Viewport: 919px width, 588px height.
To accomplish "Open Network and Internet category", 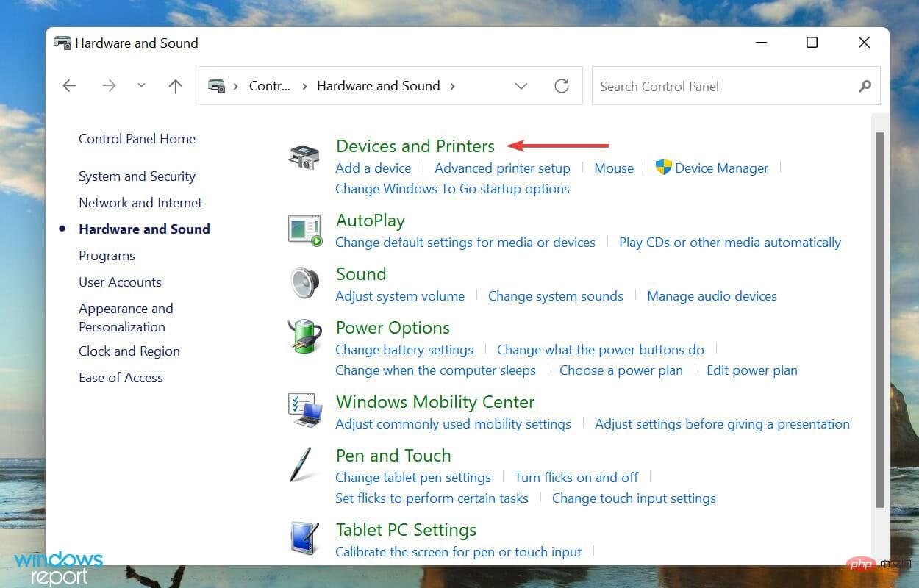I will click(x=140, y=202).
